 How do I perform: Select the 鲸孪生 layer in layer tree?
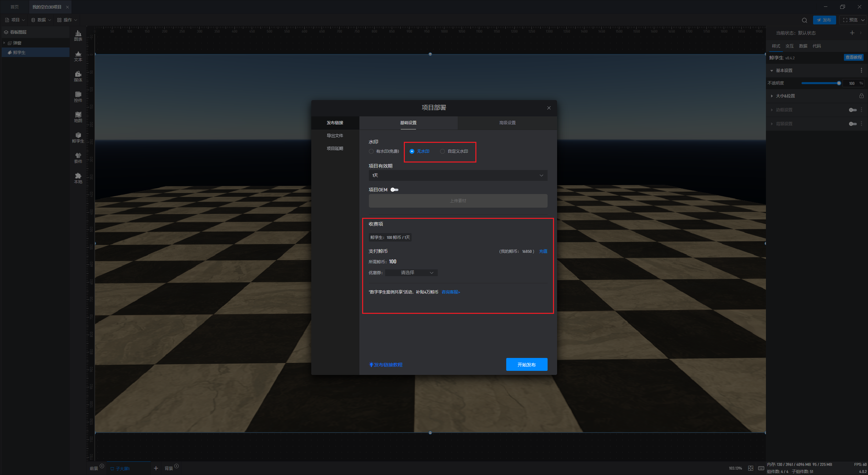coord(19,53)
